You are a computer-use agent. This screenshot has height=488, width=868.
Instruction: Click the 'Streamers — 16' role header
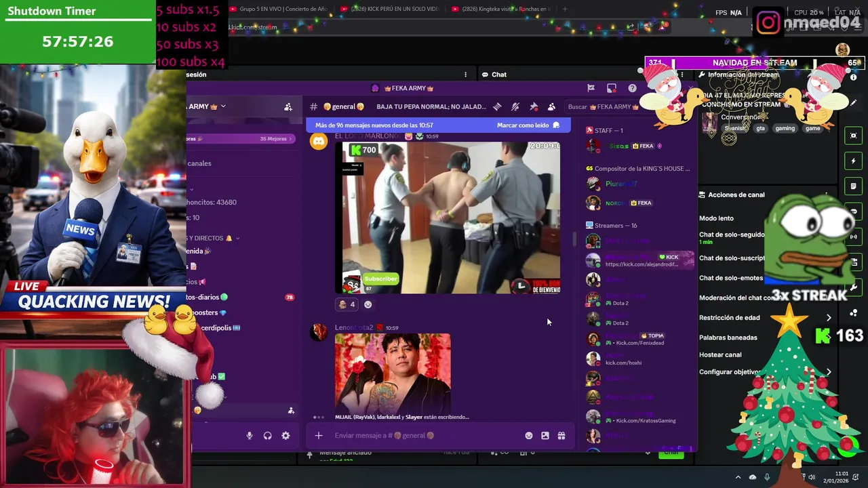[x=616, y=225]
